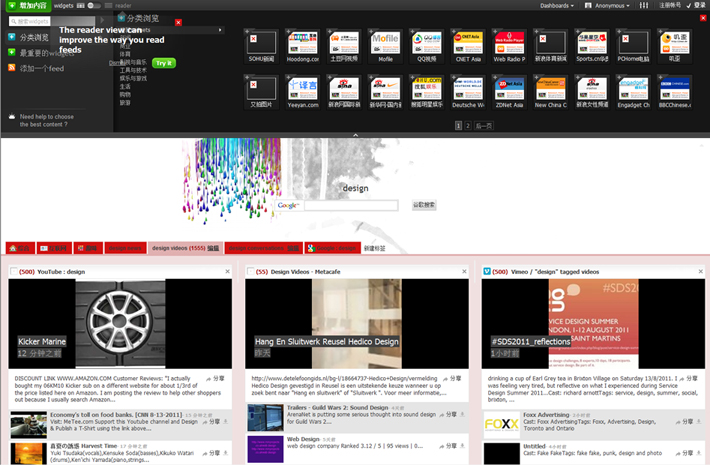This screenshot has height=465, width=710.
Task: Close the YouTube design widget
Action: point(228,271)
